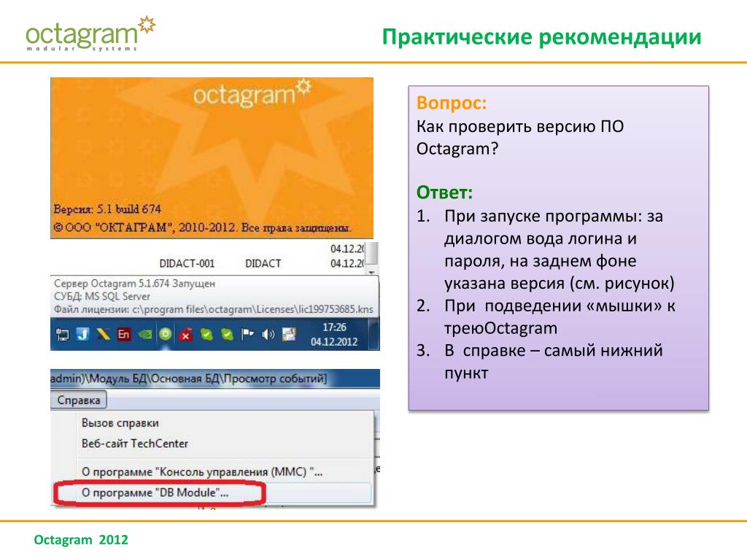The height and width of the screenshot is (560, 747).
Task: Click the list scroll-down arrow
Action: pos(372,271)
